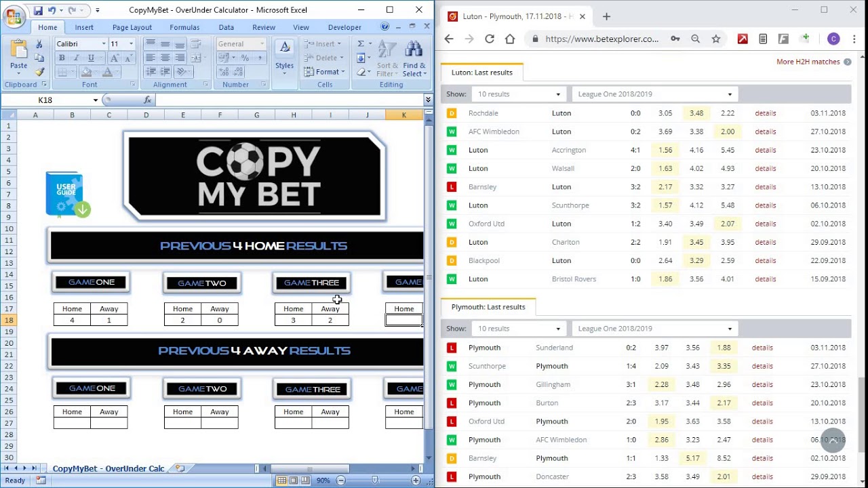This screenshot has width=868, height=488.
Task: Open Luton Show 10 results dropdown
Action: tap(519, 94)
